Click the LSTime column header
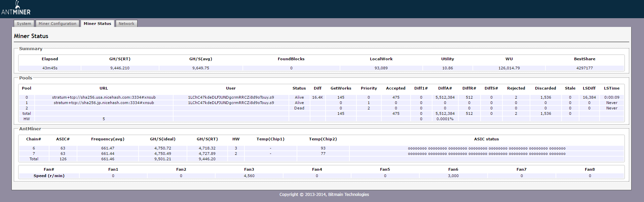 pos(611,88)
